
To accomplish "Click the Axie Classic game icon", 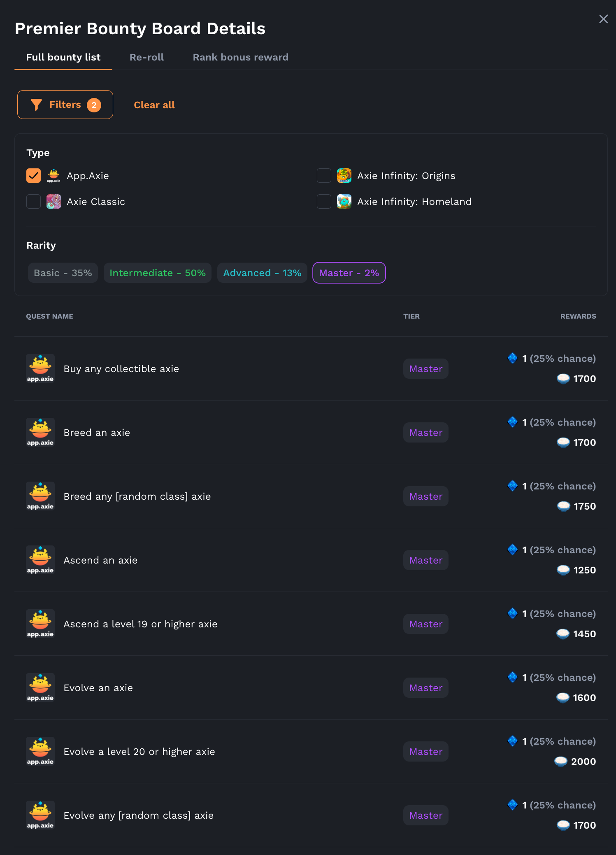I will [x=53, y=201].
